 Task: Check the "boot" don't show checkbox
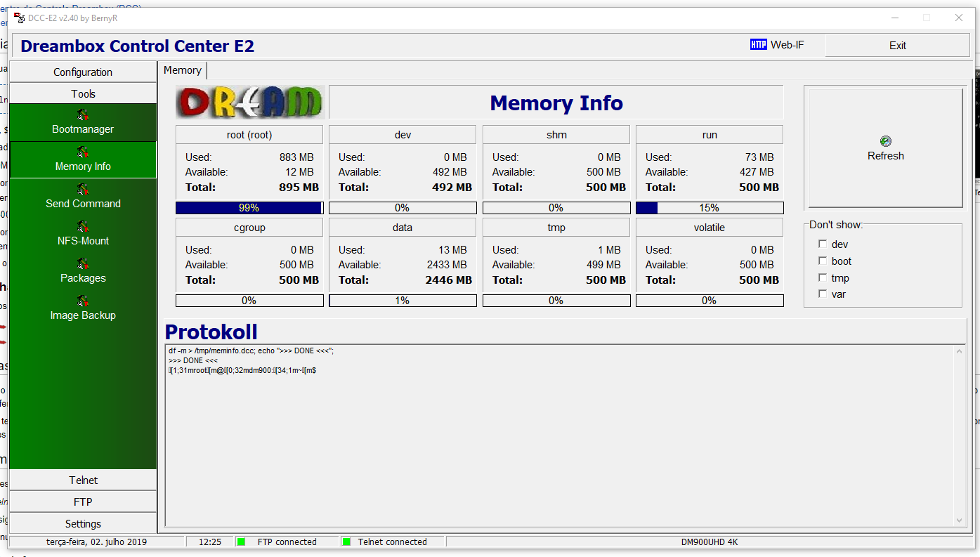(823, 261)
